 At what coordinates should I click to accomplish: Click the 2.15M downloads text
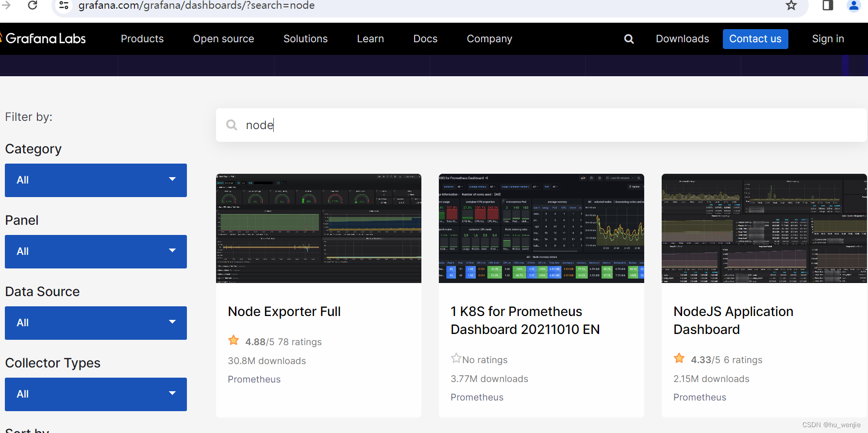(711, 379)
